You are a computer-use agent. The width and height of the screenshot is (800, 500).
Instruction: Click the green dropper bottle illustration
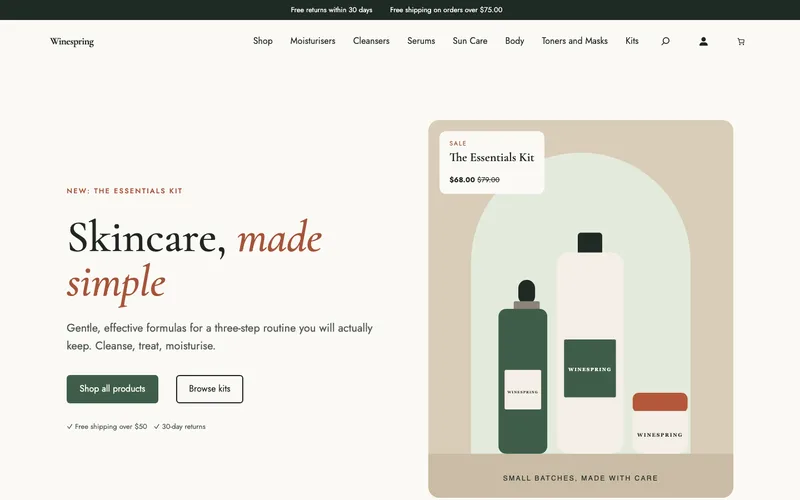coord(522,367)
